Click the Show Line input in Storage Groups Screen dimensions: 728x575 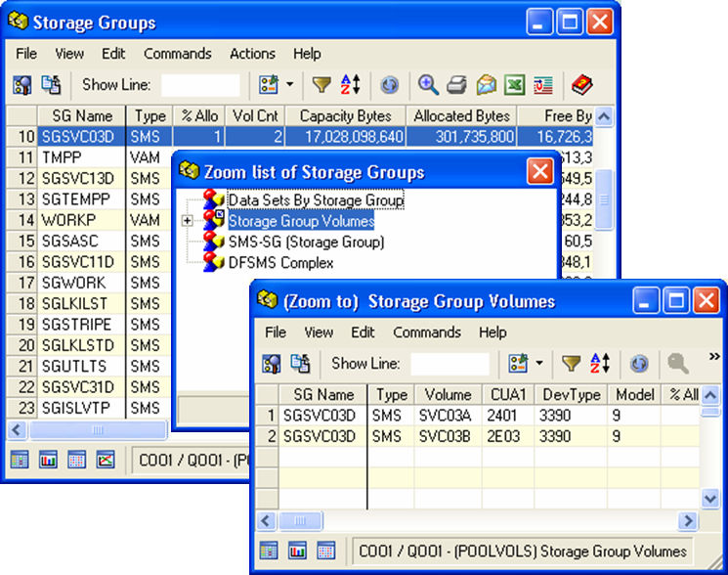pos(200,85)
